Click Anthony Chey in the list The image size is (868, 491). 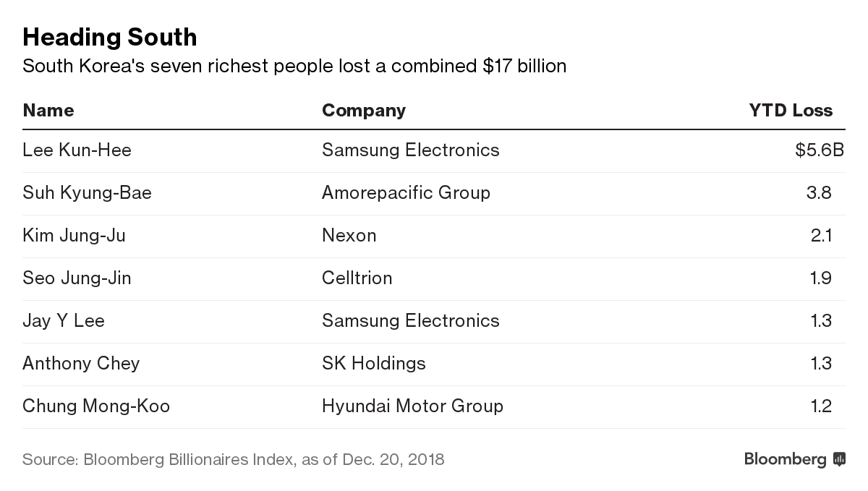(x=81, y=363)
